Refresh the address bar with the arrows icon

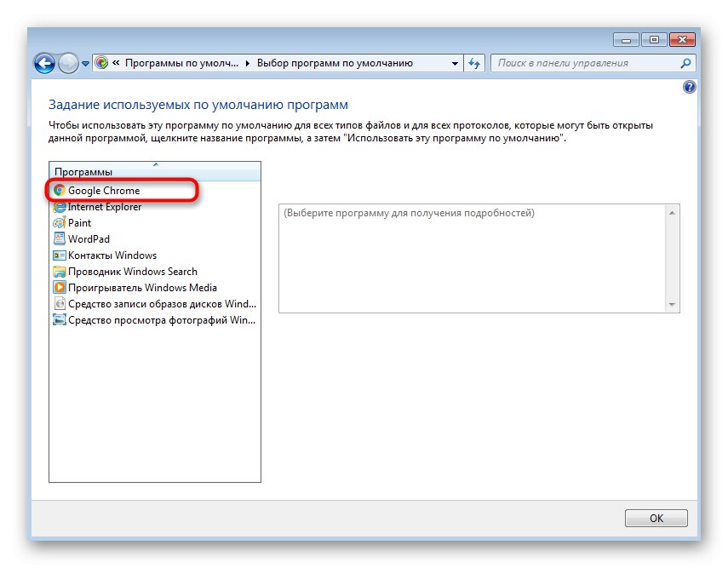tap(474, 63)
